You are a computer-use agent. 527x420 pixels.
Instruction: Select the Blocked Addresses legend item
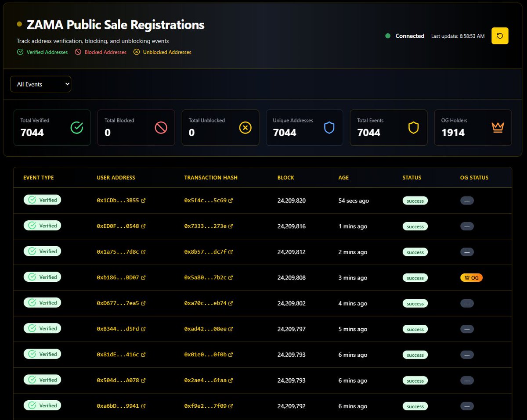[x=100, y=52]
